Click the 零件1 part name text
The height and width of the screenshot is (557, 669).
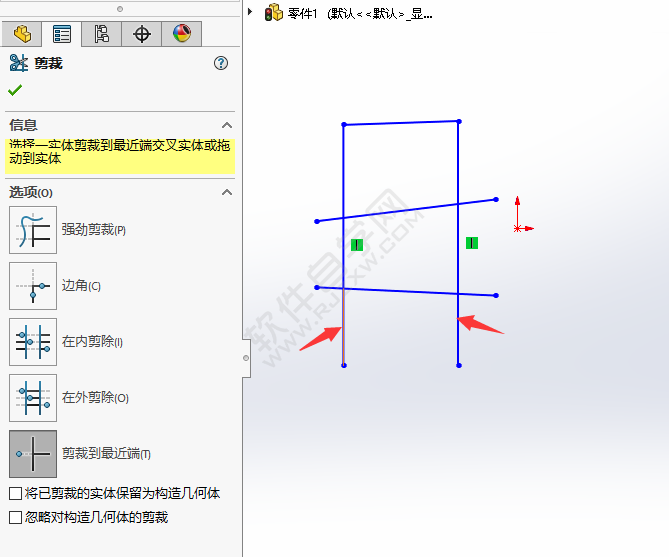[303, 14]
